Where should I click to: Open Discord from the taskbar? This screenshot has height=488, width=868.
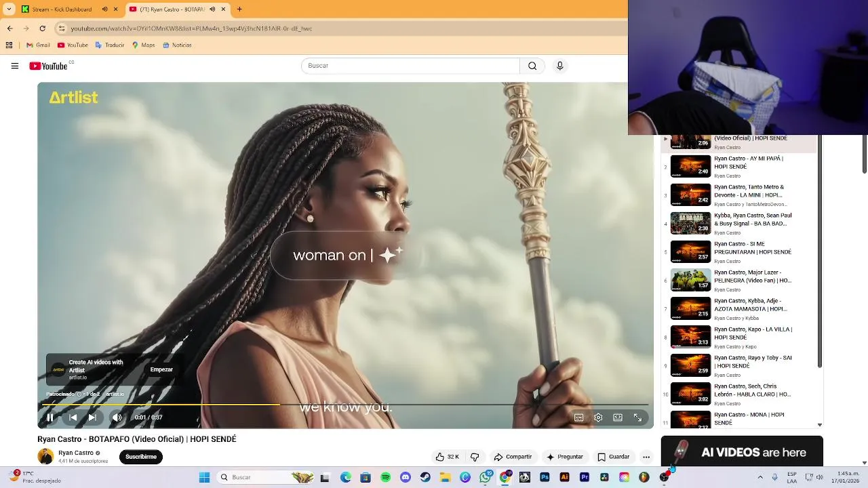pos(406,477)
